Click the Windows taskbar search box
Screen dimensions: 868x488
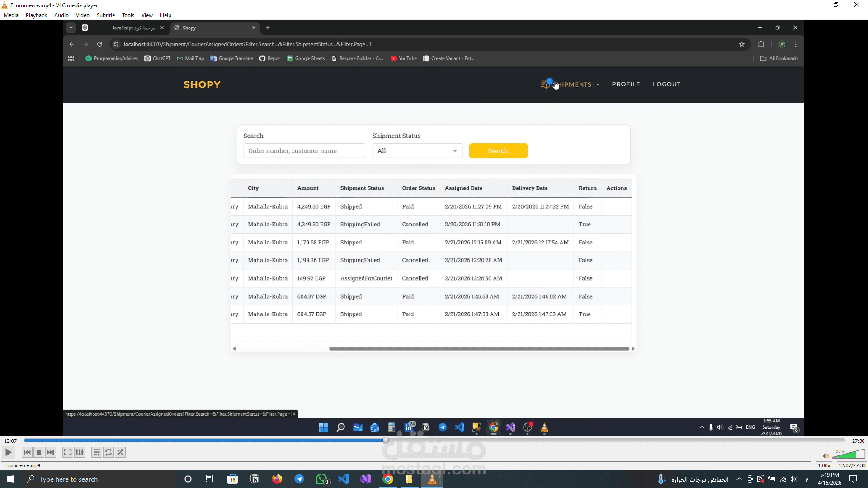coord(99,479)
